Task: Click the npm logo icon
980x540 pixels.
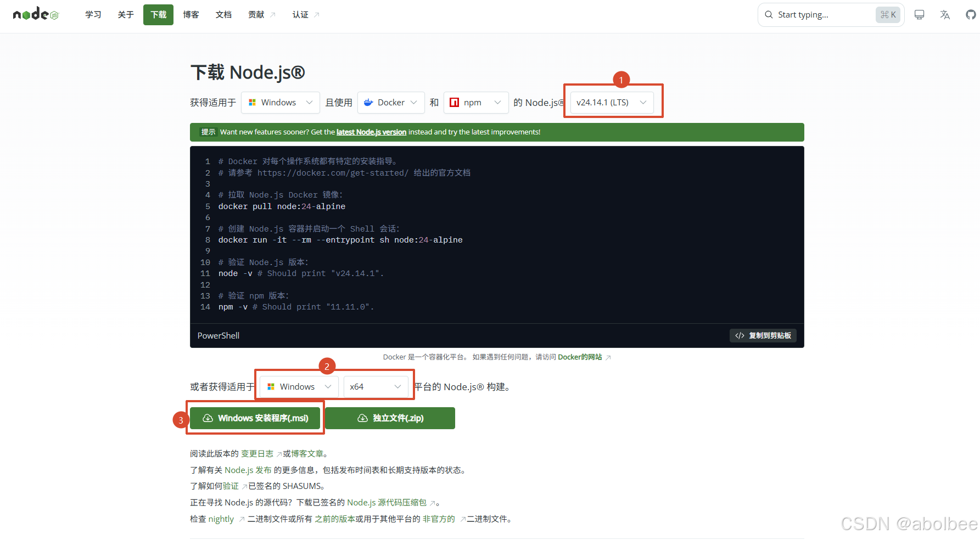Action: click(x=454, y=103)
